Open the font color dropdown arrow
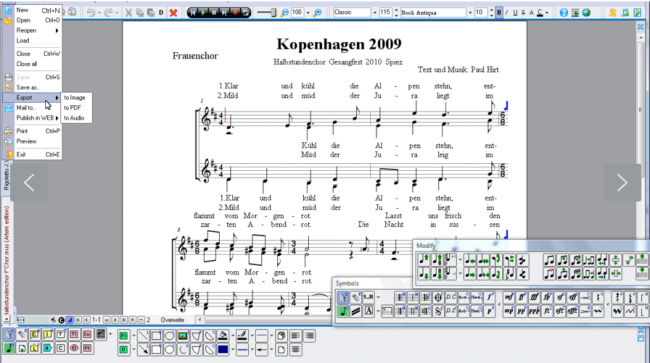Screen dimensions: 650x363 coord(547,13)
